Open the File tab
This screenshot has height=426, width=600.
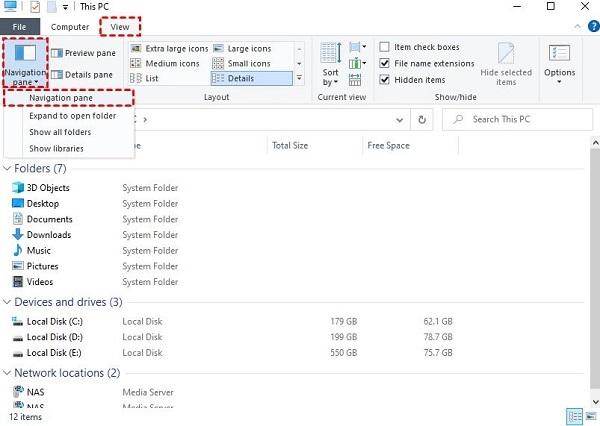point(20,27)
